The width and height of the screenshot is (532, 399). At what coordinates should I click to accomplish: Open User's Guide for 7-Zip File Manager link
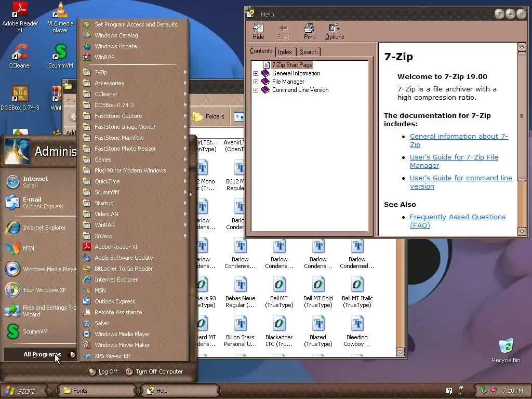[454, 161]
